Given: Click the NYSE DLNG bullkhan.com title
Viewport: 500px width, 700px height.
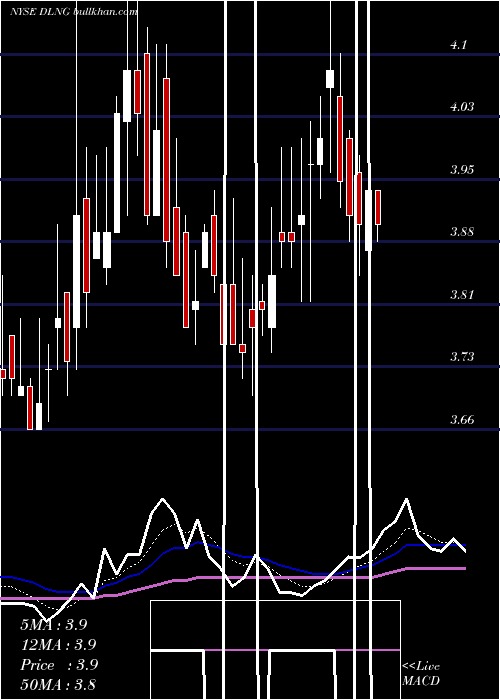Looking at the screenshot, I should pos(74,12).
